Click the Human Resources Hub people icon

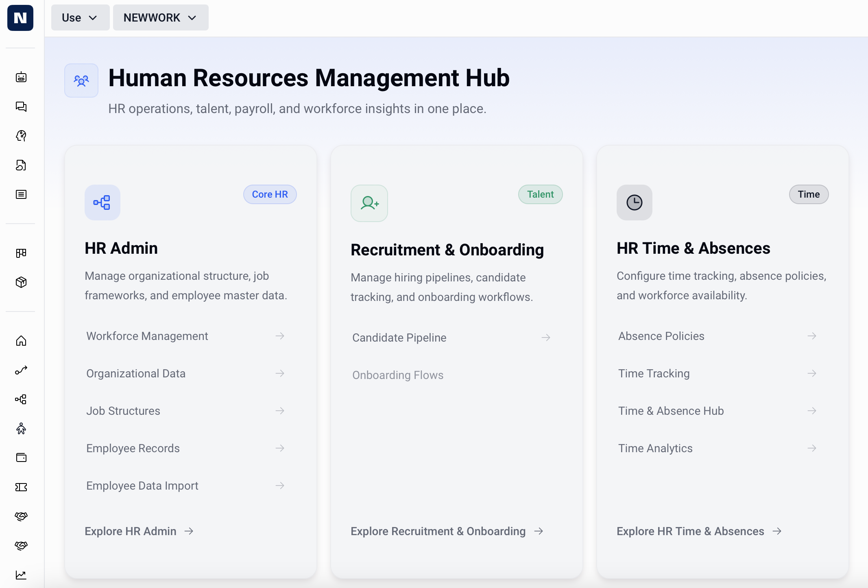(81, 81)
